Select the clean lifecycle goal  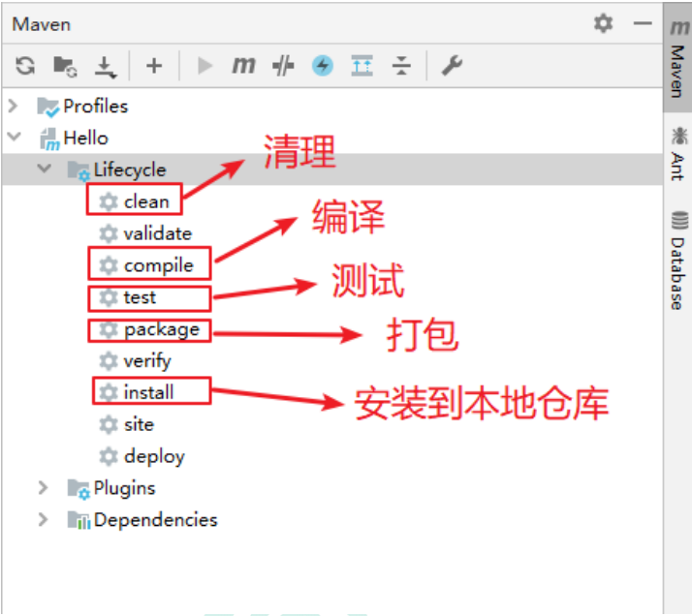(146, 202)
